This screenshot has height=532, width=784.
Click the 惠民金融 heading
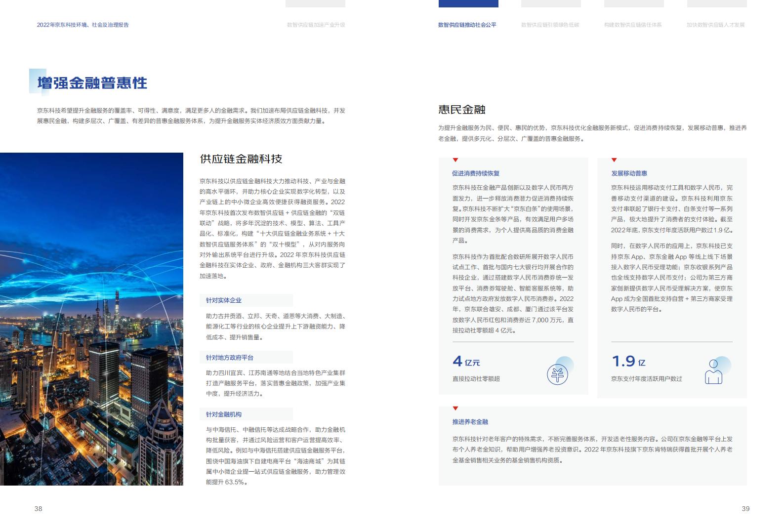[462, 110]
